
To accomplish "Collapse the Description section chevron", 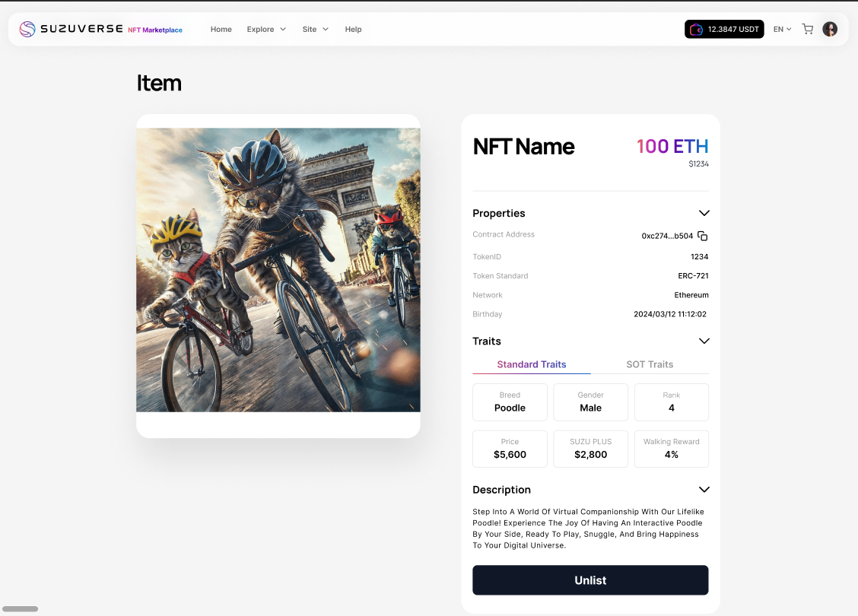I will pos(704,490).
